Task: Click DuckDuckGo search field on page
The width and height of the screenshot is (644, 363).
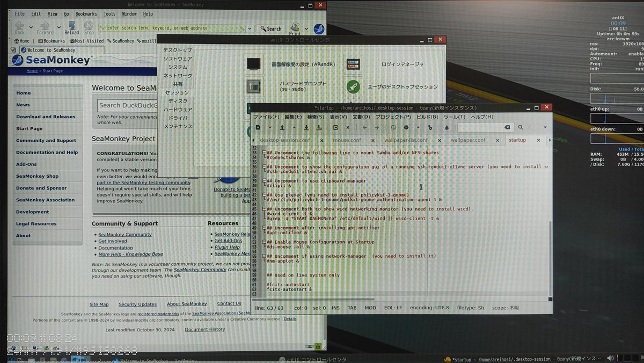Action: click(x=127, y=105)
